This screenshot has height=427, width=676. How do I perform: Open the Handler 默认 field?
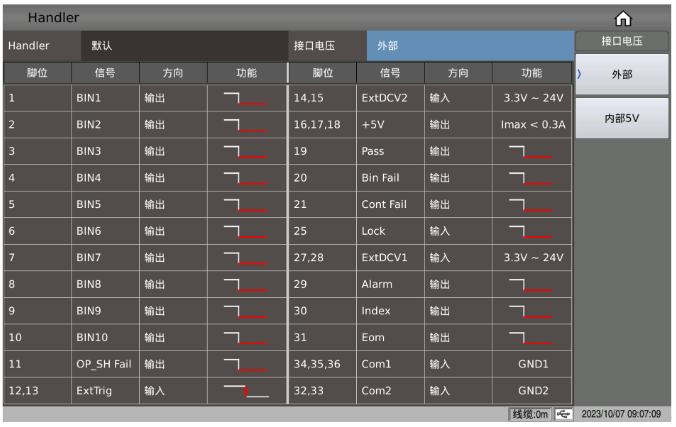point(185,46)
